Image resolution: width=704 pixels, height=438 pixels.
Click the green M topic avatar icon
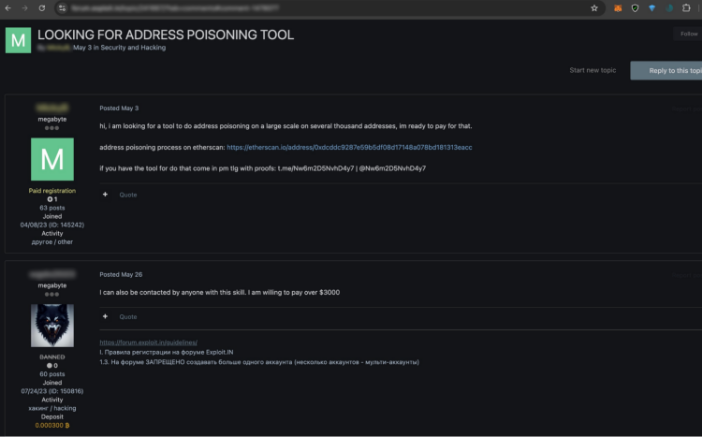18,40
